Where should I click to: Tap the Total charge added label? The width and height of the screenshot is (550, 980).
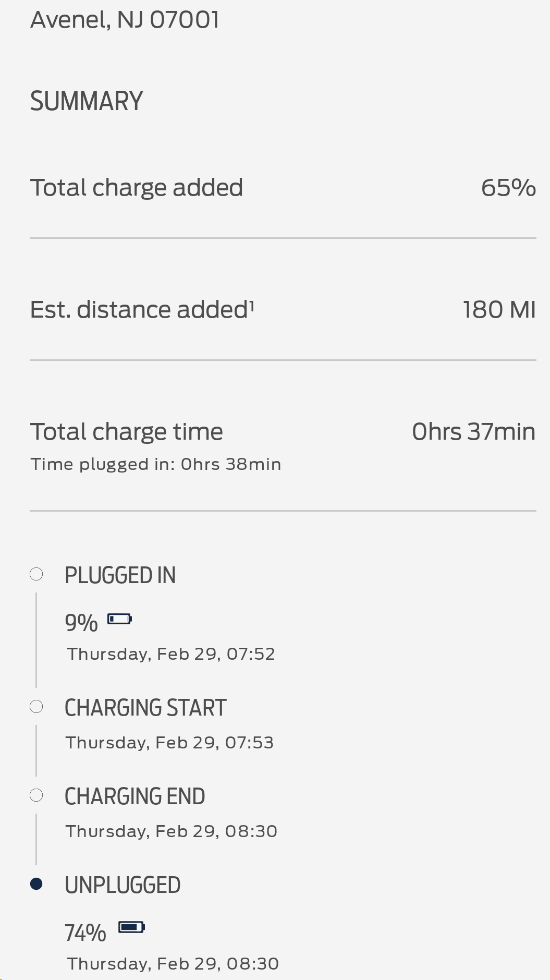click(137, 188)
